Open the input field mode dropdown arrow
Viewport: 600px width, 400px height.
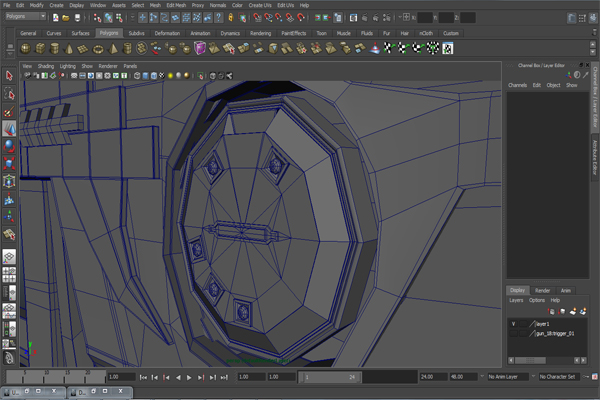400,17
